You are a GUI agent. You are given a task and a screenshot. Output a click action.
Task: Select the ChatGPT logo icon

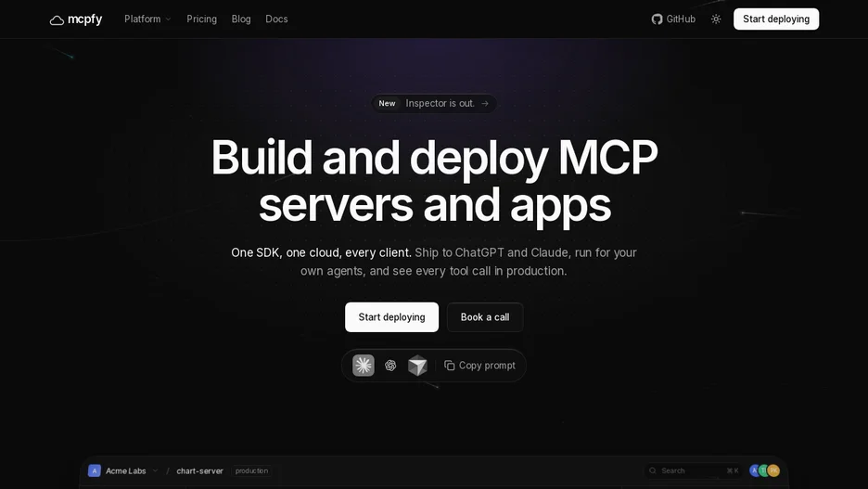390,366
